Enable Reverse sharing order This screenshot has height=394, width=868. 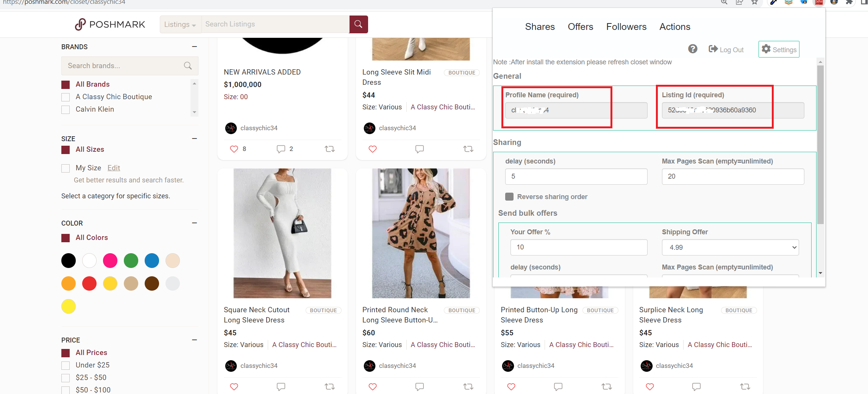pos(509,196)
